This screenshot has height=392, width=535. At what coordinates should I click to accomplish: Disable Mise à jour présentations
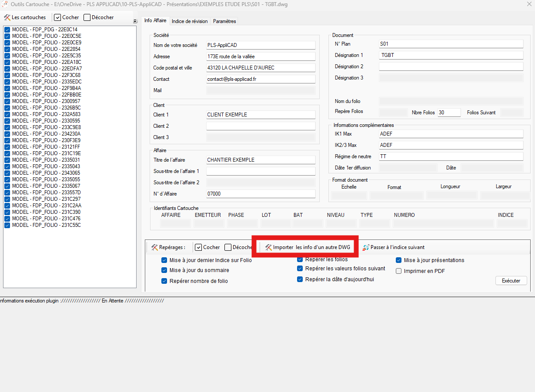click(398, 260)
